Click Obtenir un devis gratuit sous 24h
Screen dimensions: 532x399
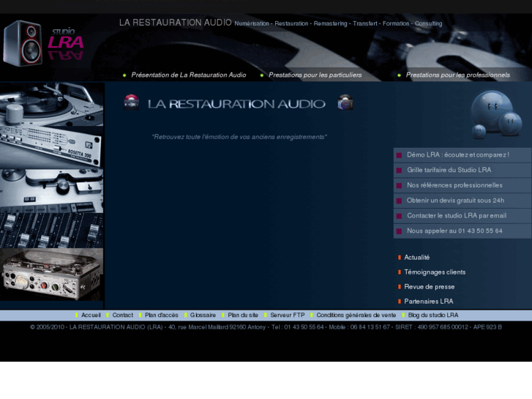[x=462, y=201]
